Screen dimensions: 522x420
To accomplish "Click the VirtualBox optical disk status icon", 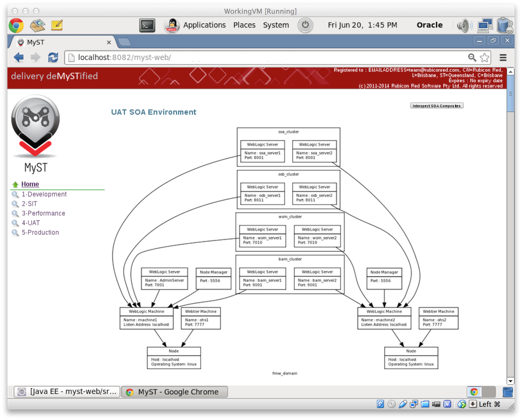I will tap(392, 404).
